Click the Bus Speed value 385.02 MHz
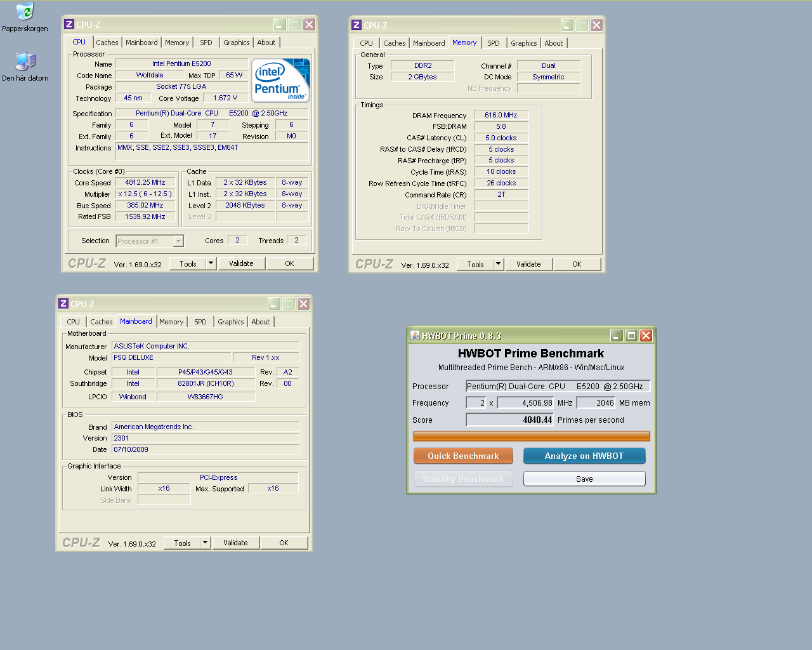This screenshot has height=650, width=812. coord(145,205)
